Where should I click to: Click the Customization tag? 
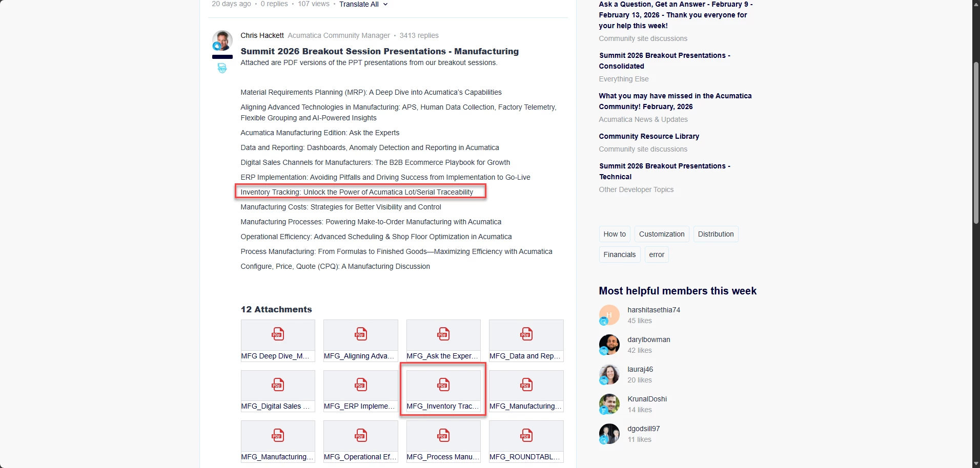[x=662, y=234]
